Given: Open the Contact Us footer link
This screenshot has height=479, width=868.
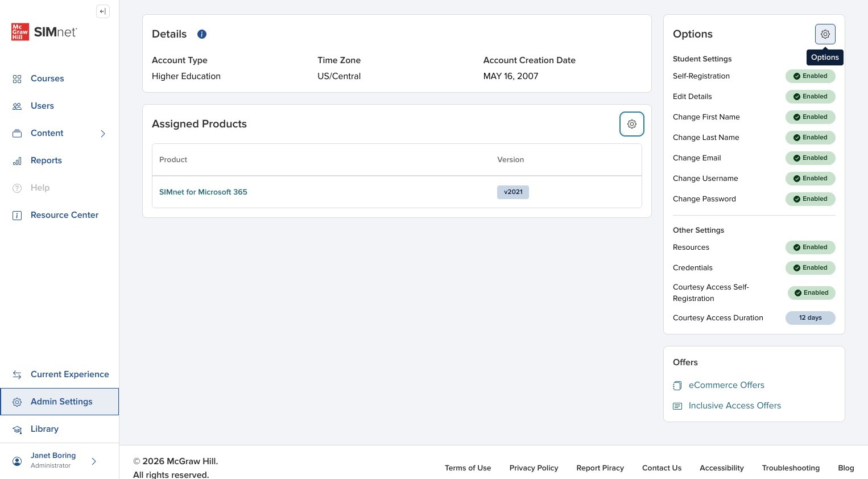Looking at the screenshot, I should (x=662, y=468).
